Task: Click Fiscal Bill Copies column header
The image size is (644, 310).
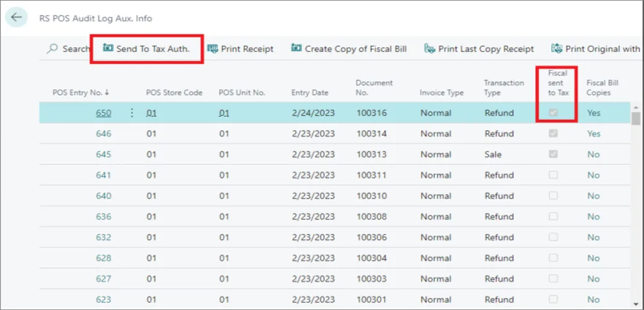Action: point(602,88)
